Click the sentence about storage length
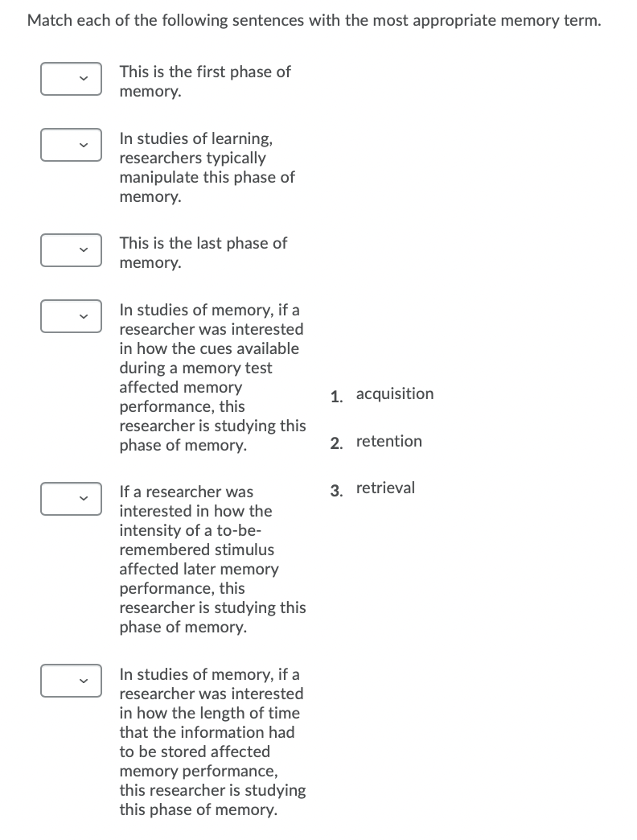637x840 pixels. click(212, 742)
